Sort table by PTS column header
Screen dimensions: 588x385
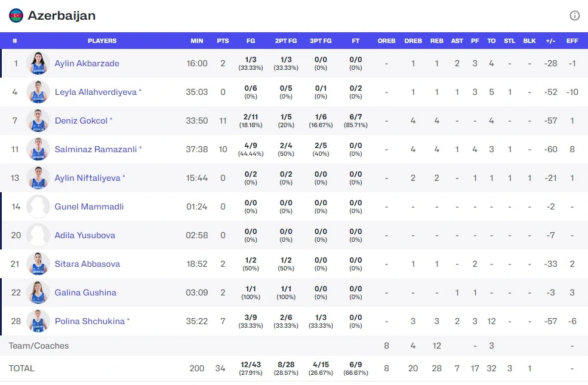coord(223,41)
